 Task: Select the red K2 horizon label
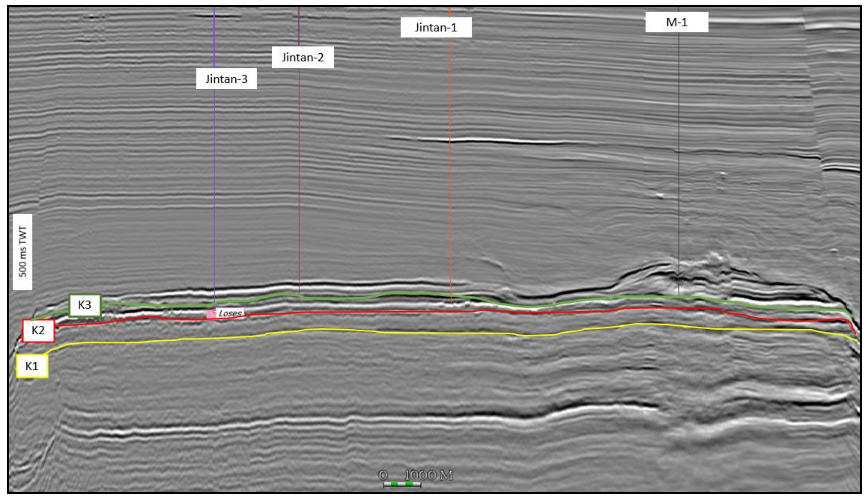pyautogui.click(x=38, y=330)
